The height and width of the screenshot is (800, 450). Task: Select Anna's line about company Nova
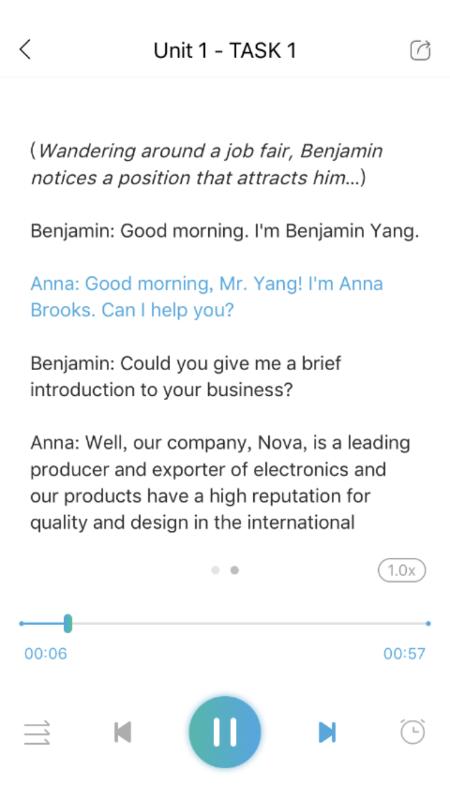coord(220,483)
